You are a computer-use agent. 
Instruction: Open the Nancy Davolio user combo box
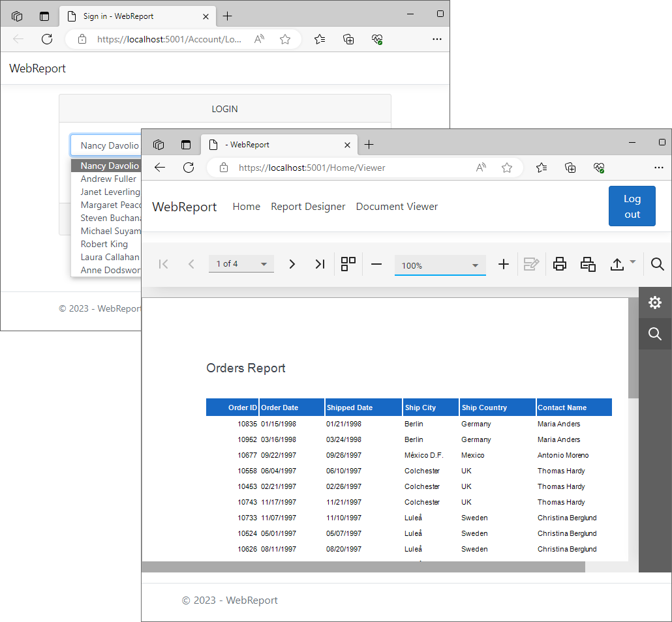tap(106, 145)
